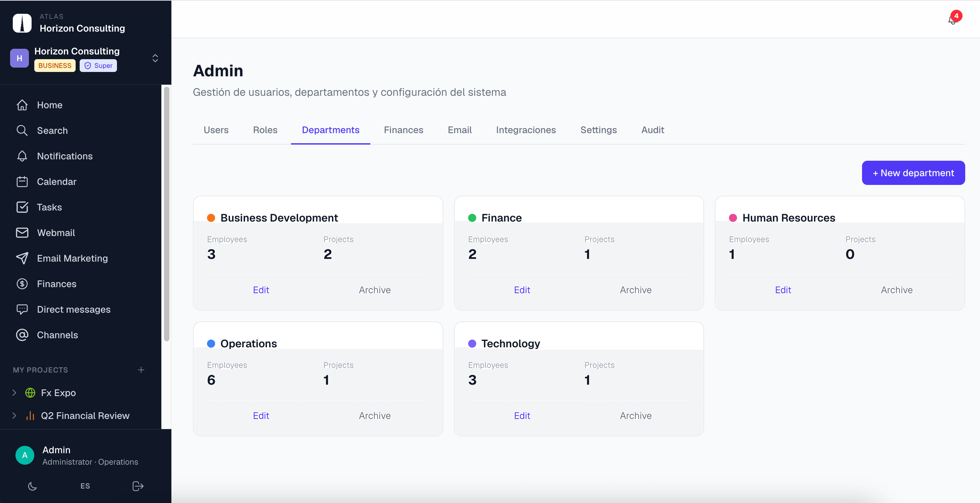Image resolution: width=980 pixels, height=503 pixels.
Task: Open the Tasks checkmark icon
Action: (x=22, y=207)
